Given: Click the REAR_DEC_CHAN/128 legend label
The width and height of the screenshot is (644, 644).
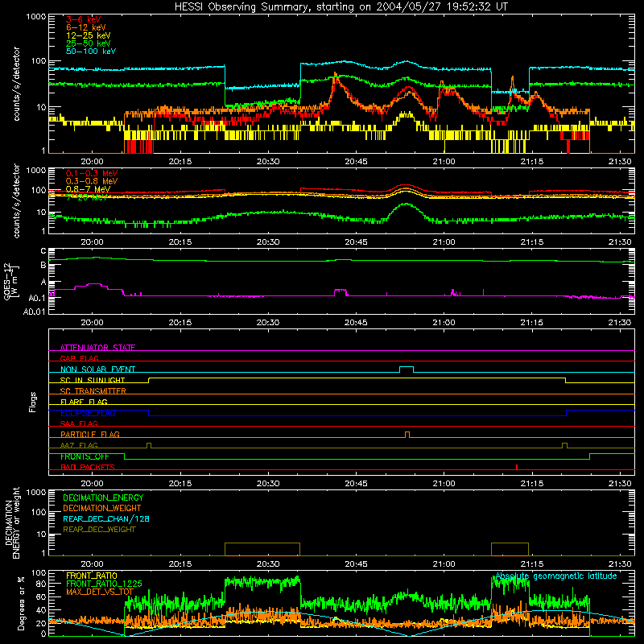Looking at the screenshot, I should tap(106, 518).
